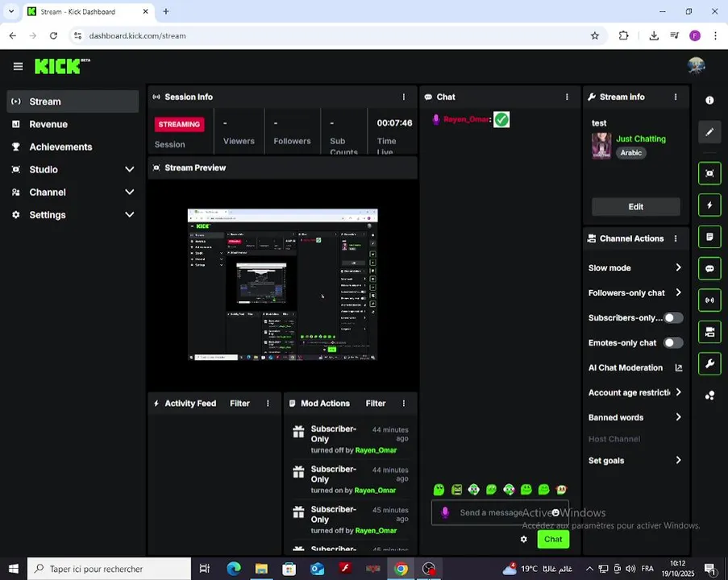Open the emoji picker in message box
728x580 pixels.
(x=555, y=512)
